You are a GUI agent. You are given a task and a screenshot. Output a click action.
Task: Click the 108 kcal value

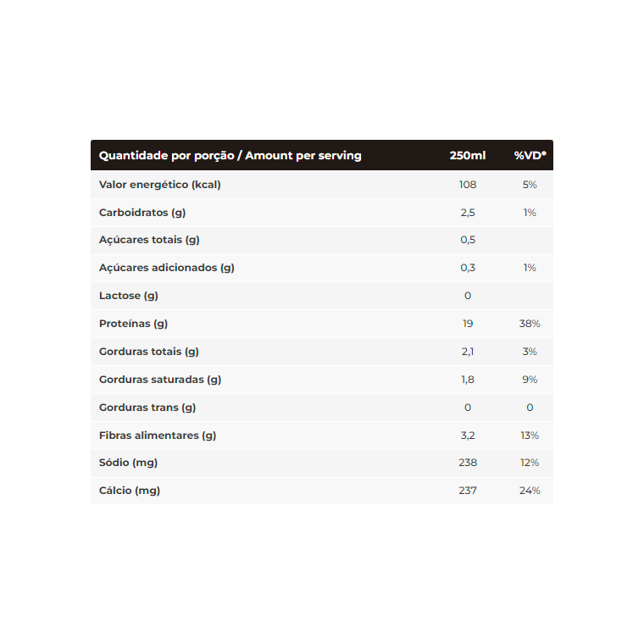468,185
